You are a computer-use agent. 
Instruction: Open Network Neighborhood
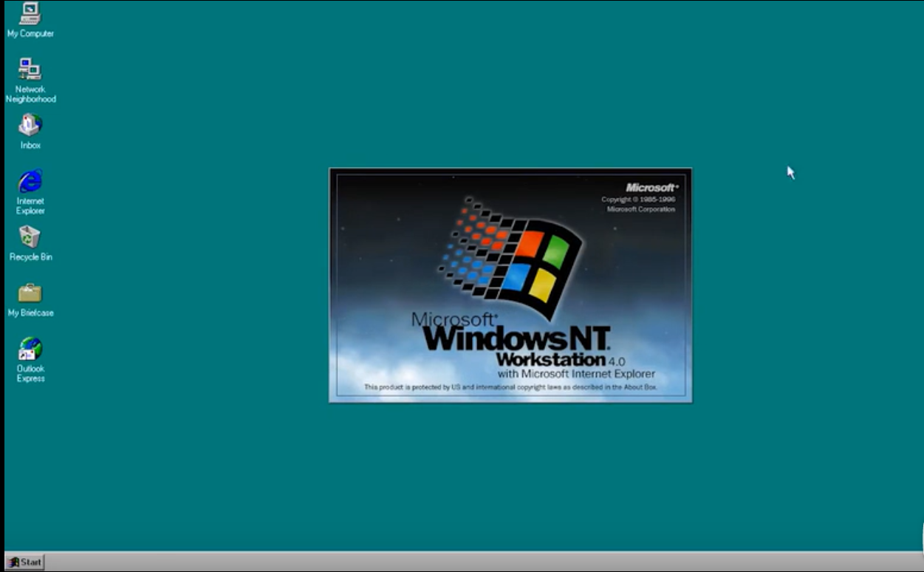coord(30,70)
